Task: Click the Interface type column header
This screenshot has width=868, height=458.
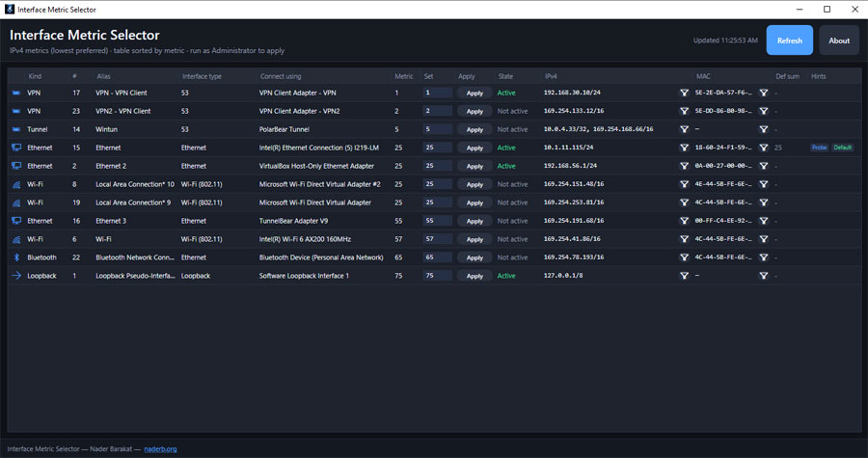Action: [x=203, y=76]
